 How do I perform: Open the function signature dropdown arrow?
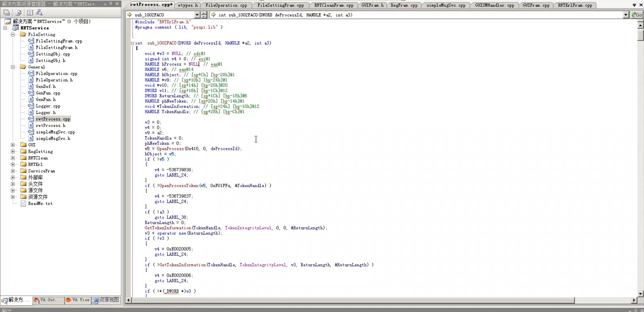(x=626, y=15)
